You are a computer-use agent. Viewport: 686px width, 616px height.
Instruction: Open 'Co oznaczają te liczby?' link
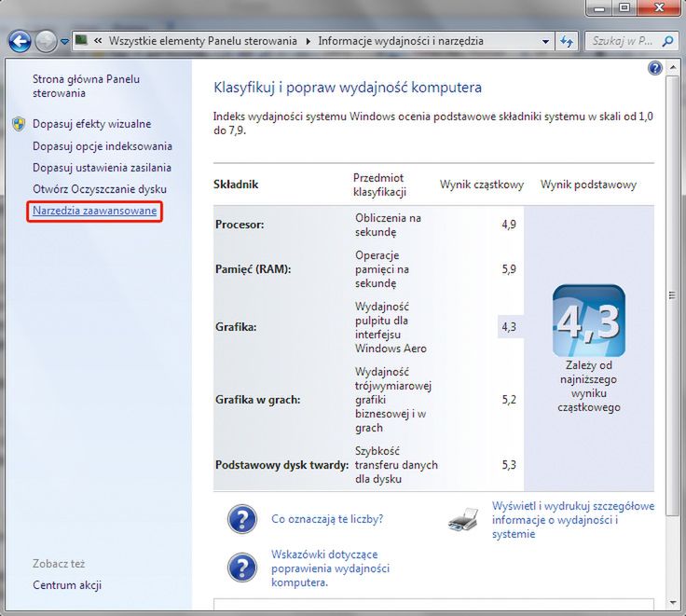click(327, 519)
